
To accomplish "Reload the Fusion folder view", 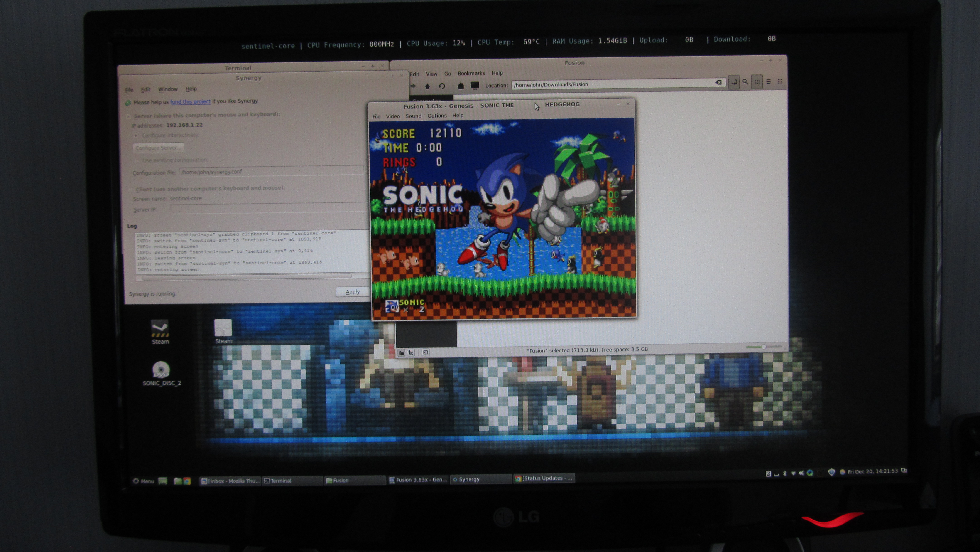I will pyautogui.click(x=442, y=86).
